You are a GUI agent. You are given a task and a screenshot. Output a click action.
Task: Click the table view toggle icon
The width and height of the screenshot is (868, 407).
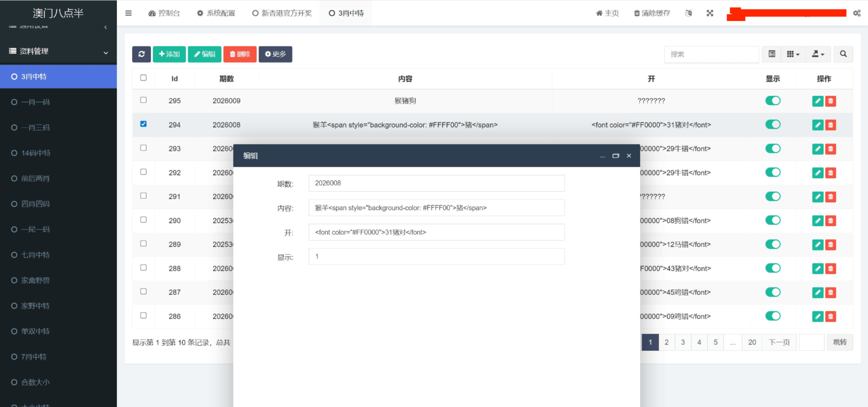point(771,54)
